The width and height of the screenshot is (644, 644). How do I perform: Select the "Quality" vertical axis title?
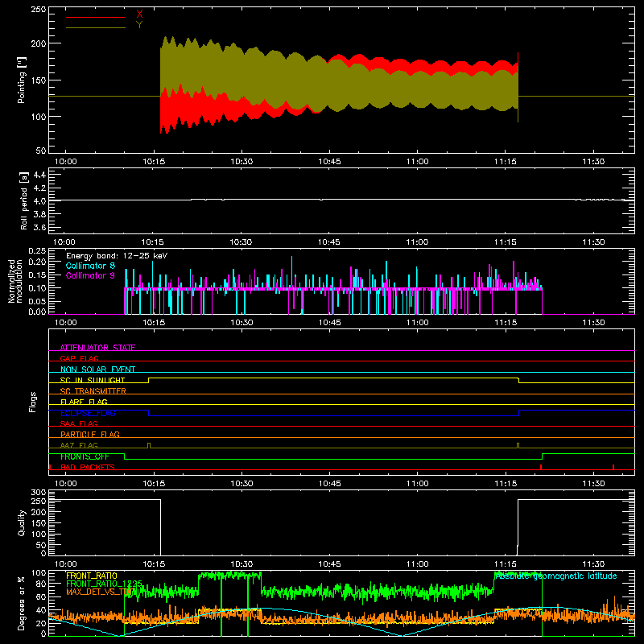coord(22,522)
